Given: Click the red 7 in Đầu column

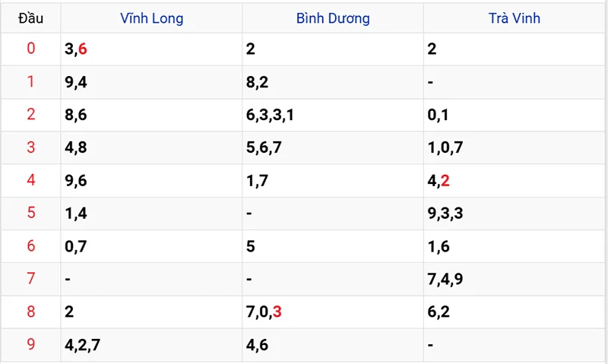Looking at the screenshot, I should [31, 278].
